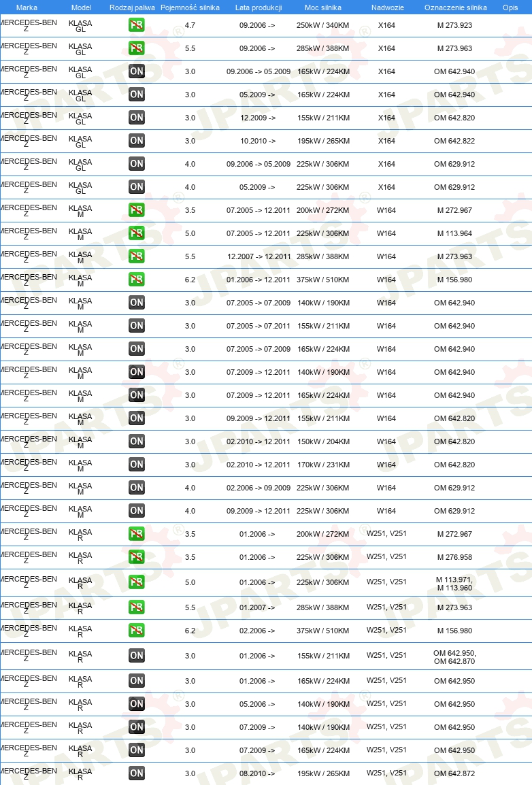The height and width of the screenshot is (785, 532).
Task: Click MERCEDES-BENZ brand in the M 273.923 row
Action: click(29, 26)
